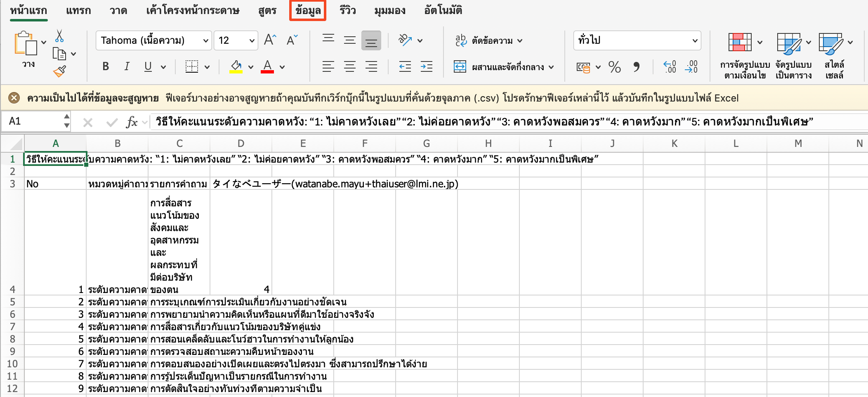The width and height of the screenshot is (868, 397).
Task: Expand the copy options arrow
Action: pyautogui.click(x=73, y=54)
